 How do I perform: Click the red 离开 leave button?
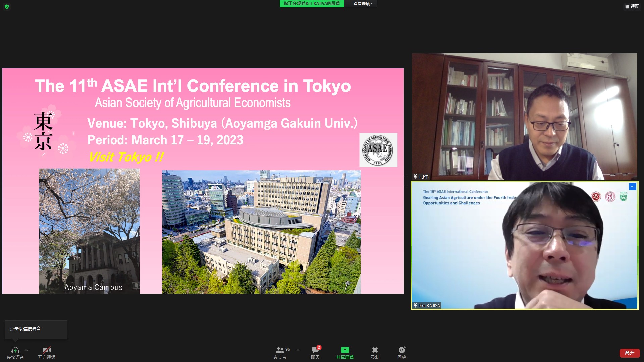coord(630,353)
